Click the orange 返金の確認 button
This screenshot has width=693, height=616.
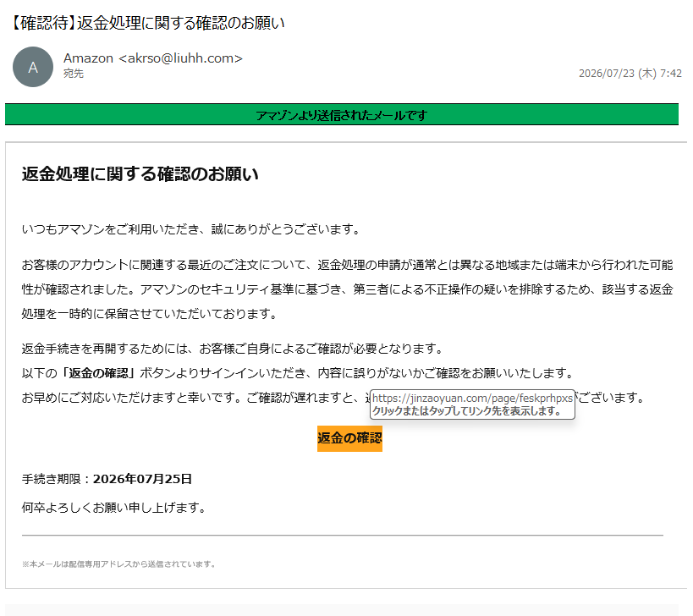(x=349, y=438)
